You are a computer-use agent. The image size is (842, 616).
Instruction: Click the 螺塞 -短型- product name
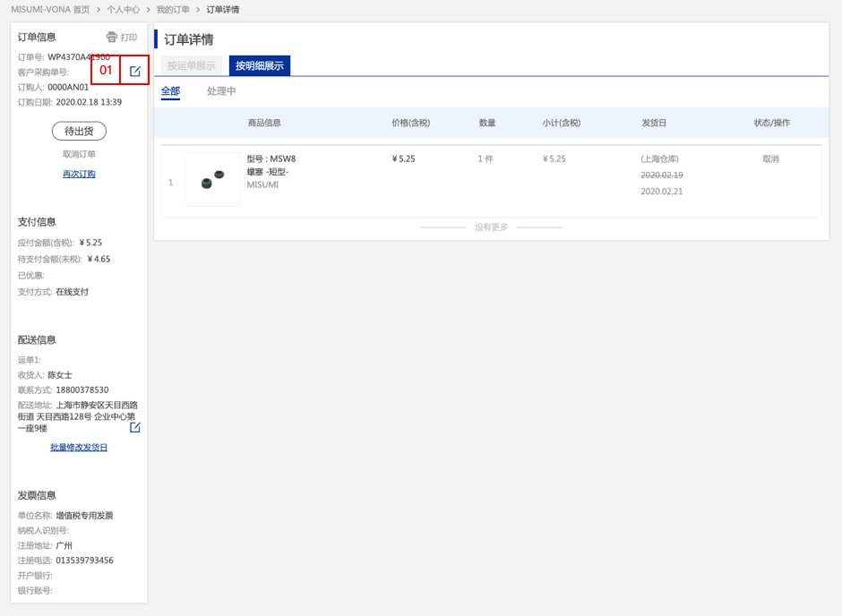pyautogui.click(x=268, y=171)
